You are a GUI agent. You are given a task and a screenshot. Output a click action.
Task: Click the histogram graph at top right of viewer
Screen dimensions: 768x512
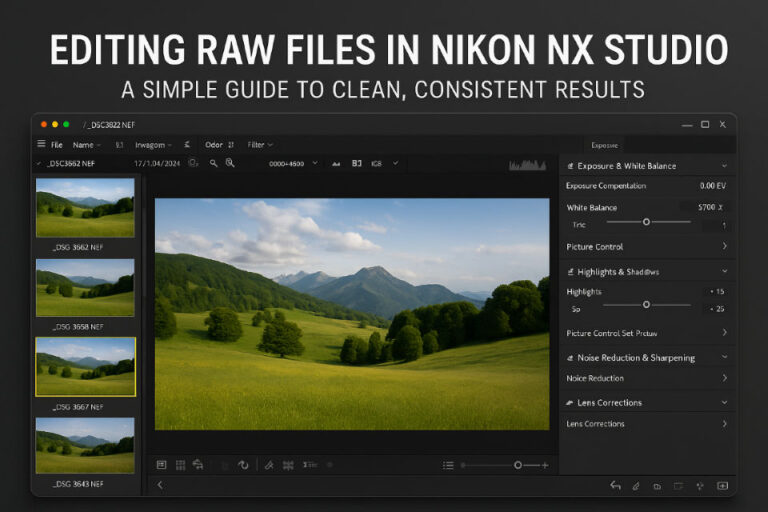click(528, 165)
